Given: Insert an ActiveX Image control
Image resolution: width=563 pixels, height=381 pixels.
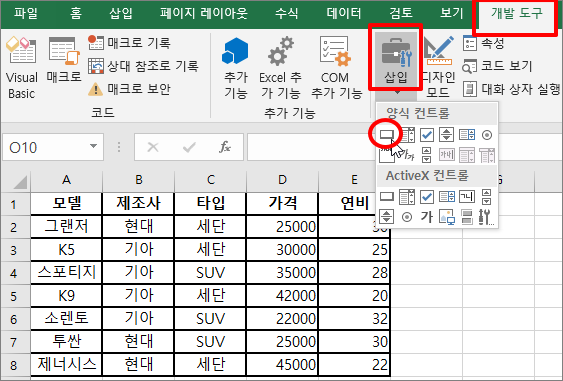Looking at the screenshot, I should pos(447,217).
